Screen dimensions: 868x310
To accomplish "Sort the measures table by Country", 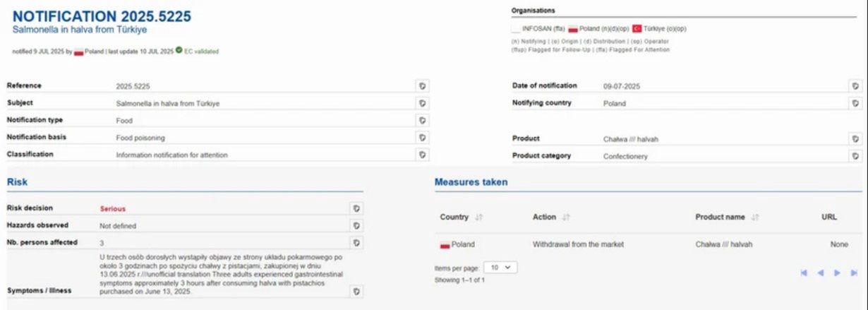I will click(x=479, y=217).
